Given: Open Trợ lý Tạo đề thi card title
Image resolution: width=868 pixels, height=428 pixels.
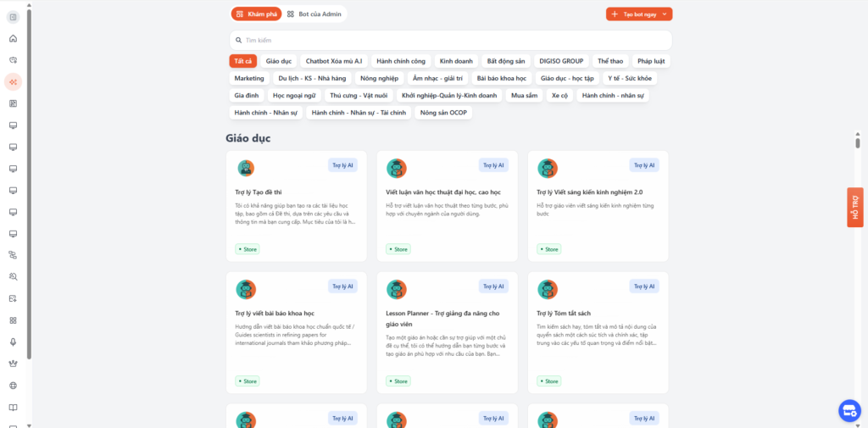Looking at the screenshot, I should click(x=259, y=192).
